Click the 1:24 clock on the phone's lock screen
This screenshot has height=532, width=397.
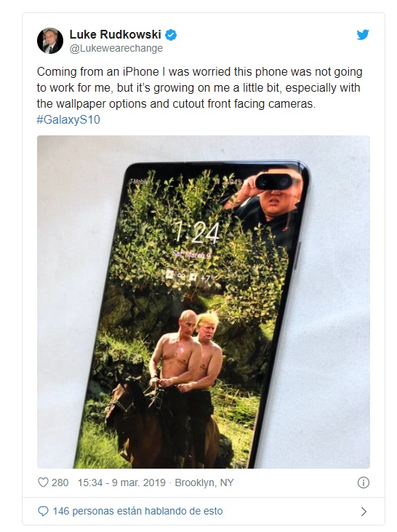pyautogui.click(x=197, y=232)
